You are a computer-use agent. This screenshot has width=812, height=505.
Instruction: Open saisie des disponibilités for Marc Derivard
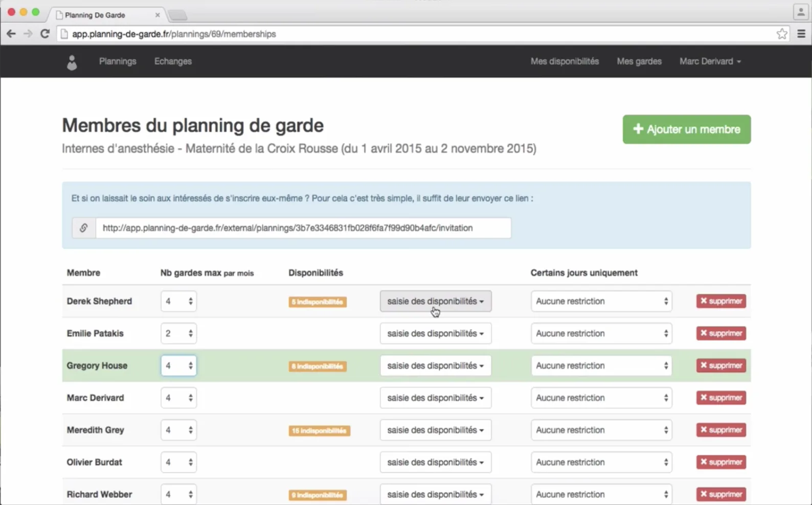point(436,398)
